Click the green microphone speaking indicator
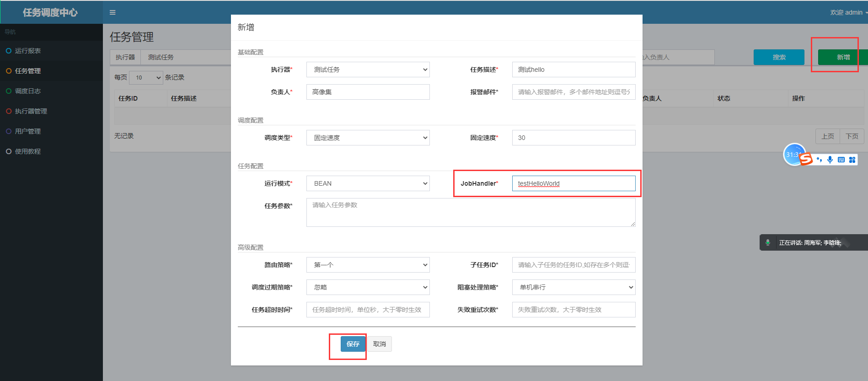 click(x=768, y=242)
